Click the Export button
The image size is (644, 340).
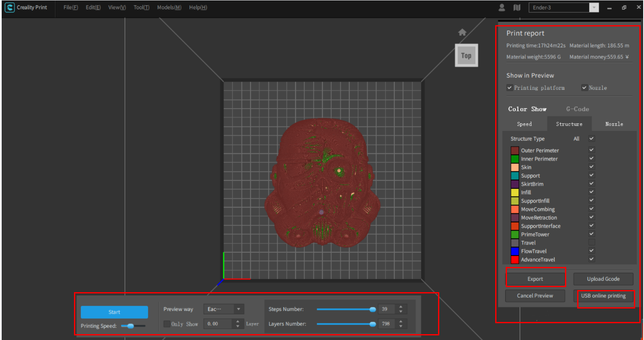[x=535, y=279]
